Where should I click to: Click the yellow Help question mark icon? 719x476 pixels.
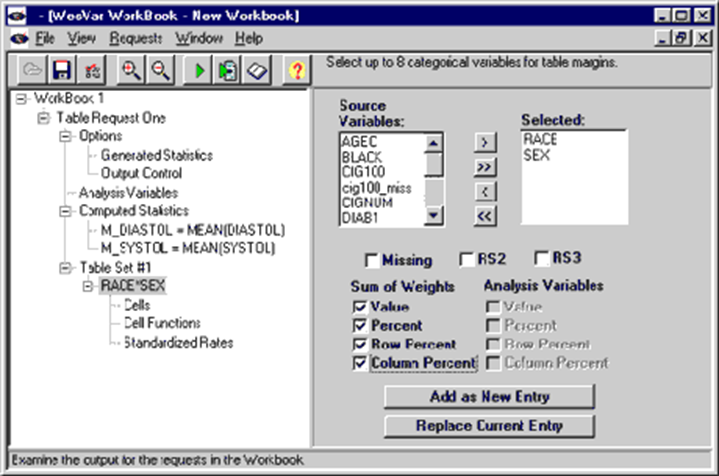coord(297,70)
